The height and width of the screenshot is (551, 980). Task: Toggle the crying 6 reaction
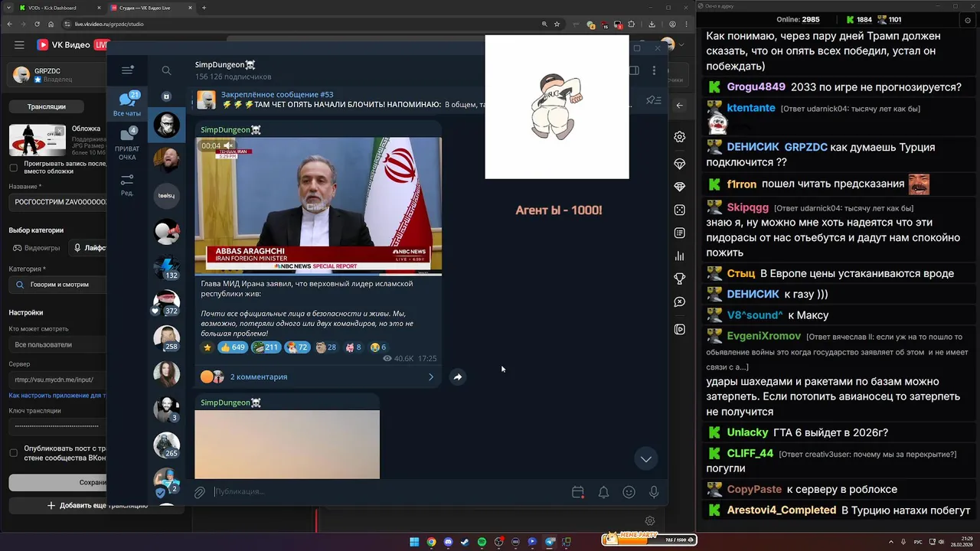point(378,347)
